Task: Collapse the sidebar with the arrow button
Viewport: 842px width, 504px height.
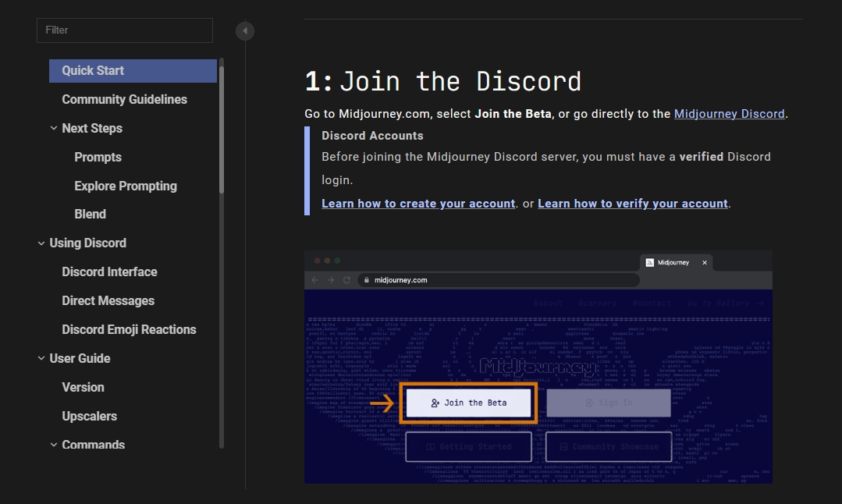Action: (245, 30)
